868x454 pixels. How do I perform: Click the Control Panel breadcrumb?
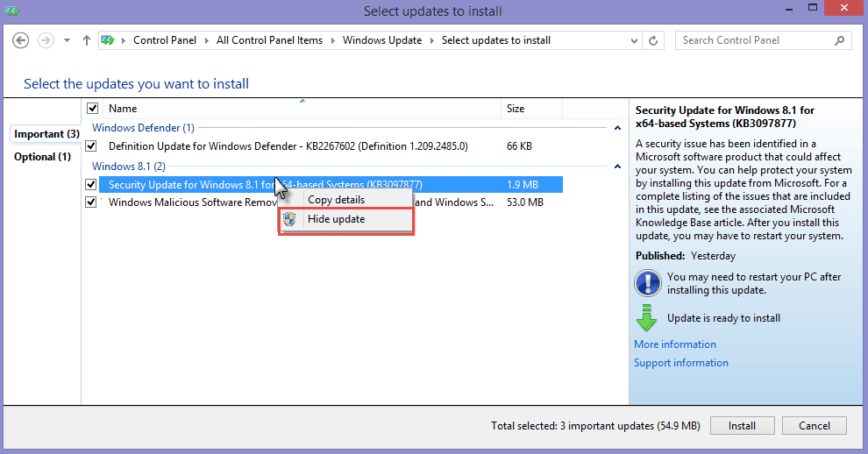pyautogui.click(x=165, y=40)
